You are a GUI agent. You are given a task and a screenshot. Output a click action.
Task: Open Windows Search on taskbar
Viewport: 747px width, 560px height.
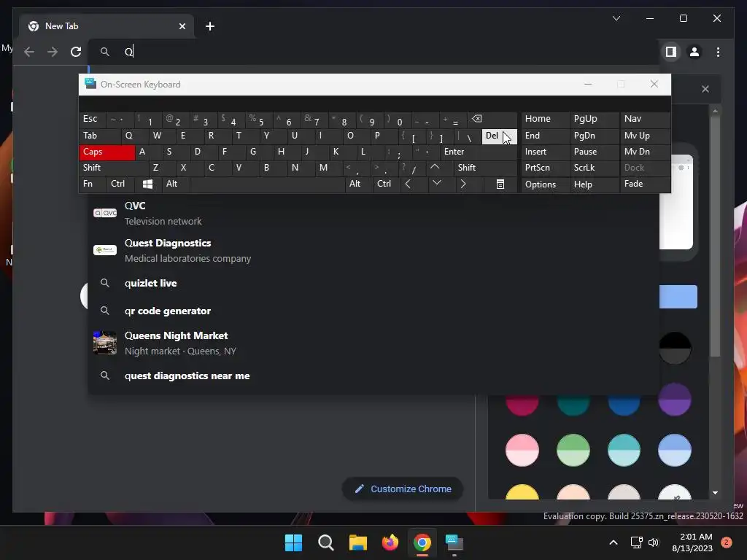[x=326, y=542]
